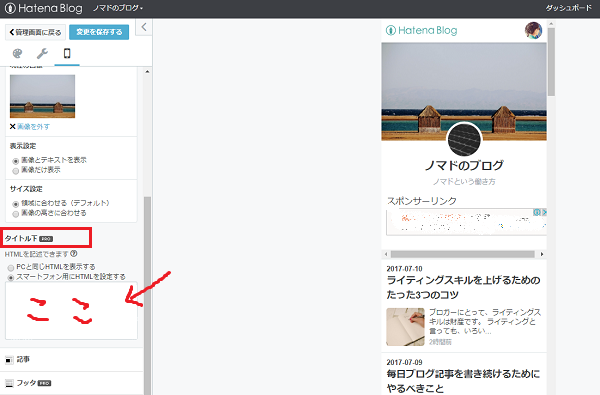Click the round profile icon on header image
The height and width of the screenshot is (395, 600).
[464, 139]
